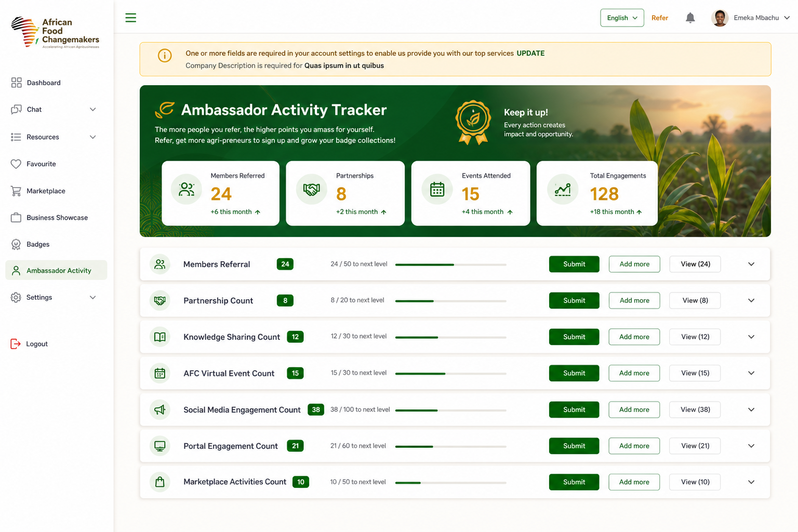The image size is (798, 532).
Task: Click the Members Referral progress bar
Action: point(451,264)
